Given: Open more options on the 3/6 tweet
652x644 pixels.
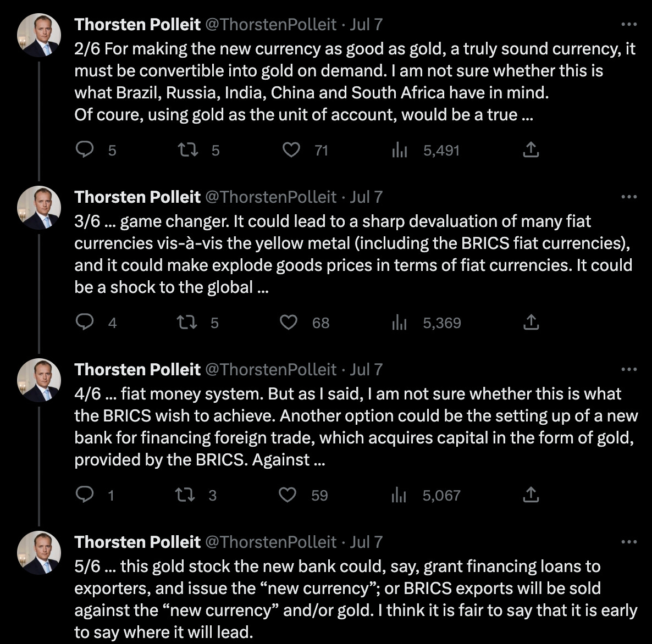Looking at the screenshot, I should coord(628,197).
